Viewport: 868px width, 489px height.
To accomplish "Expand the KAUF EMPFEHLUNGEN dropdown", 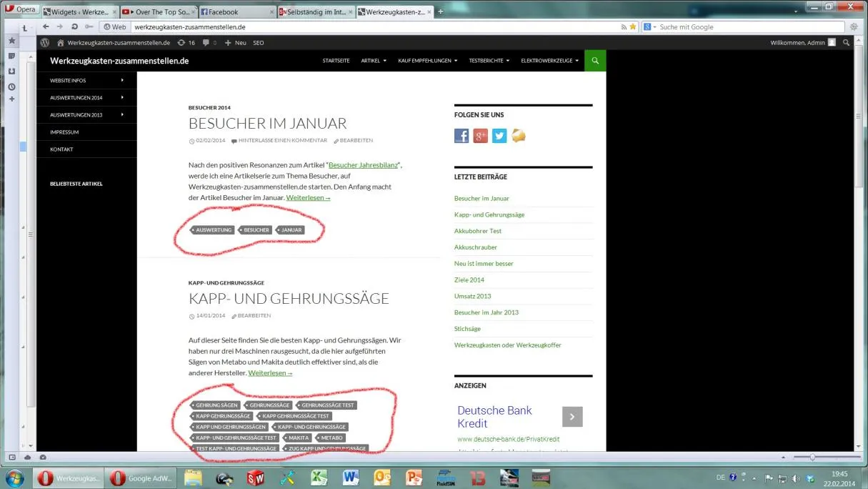I will click(427, 61).
